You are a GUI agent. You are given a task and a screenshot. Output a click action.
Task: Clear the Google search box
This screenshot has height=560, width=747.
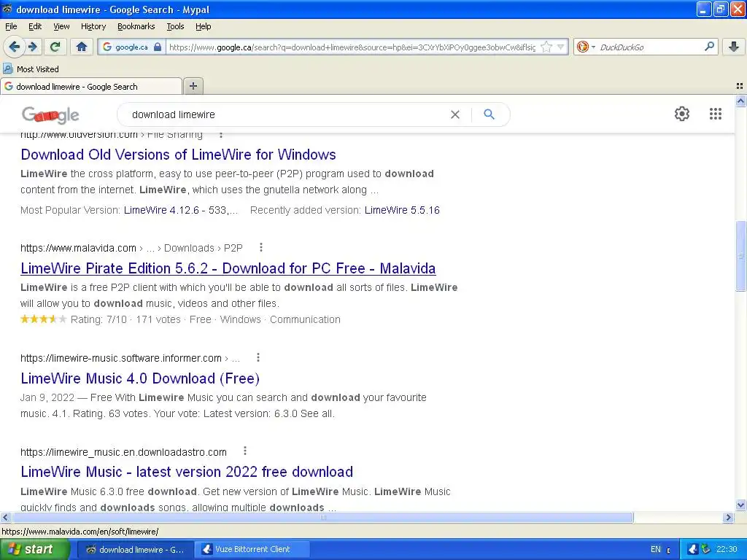pos(455,114)
